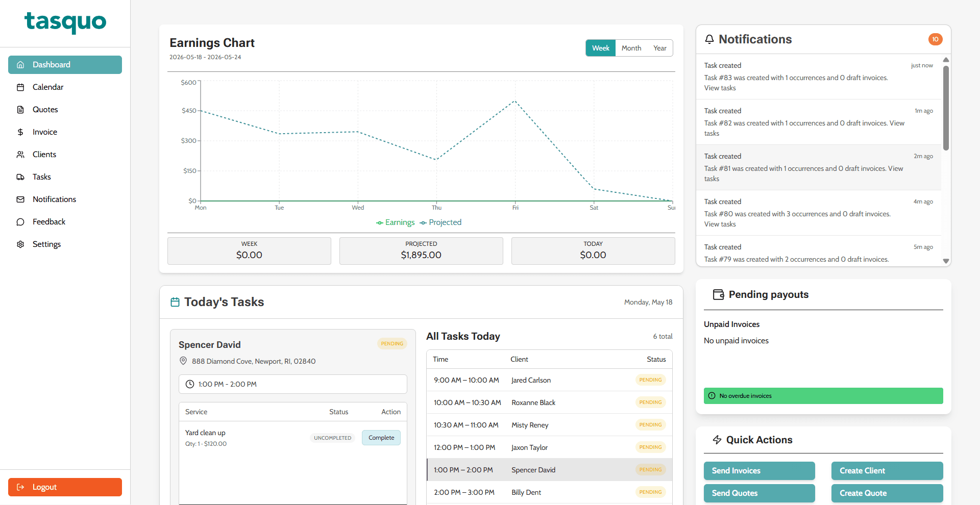Open the Clients page
The height and width of the screenshot is (505, 980).
[x=65, y=155]
